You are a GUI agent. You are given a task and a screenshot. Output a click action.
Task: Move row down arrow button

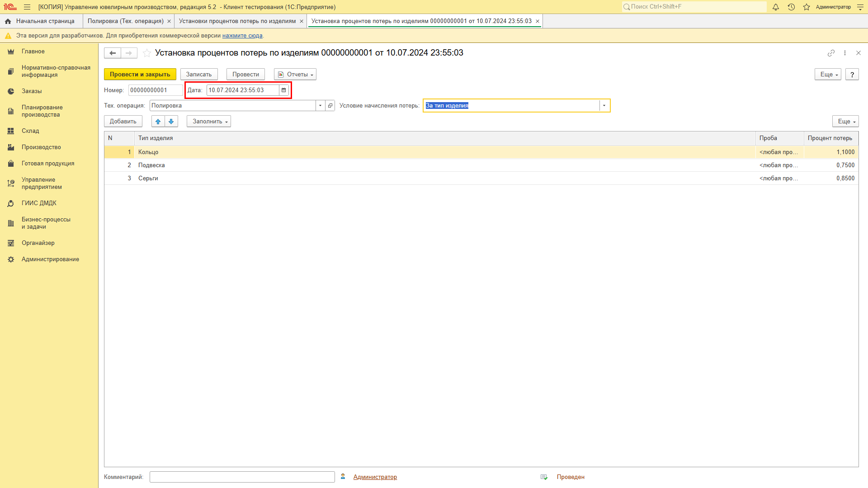click(x=171, y=121)
